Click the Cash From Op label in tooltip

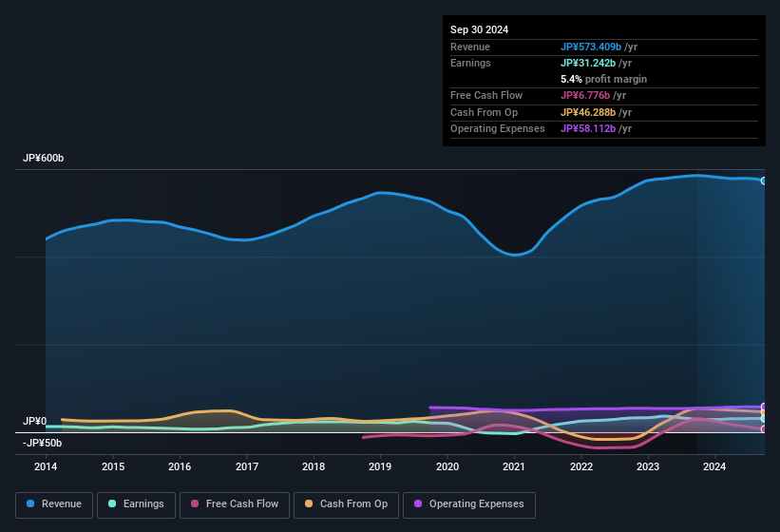484,112
